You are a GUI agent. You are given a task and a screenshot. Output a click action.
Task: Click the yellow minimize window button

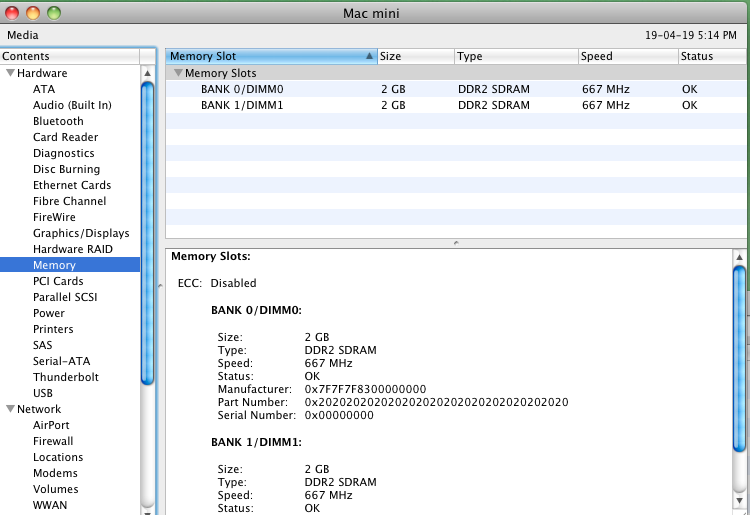(33, 13)
